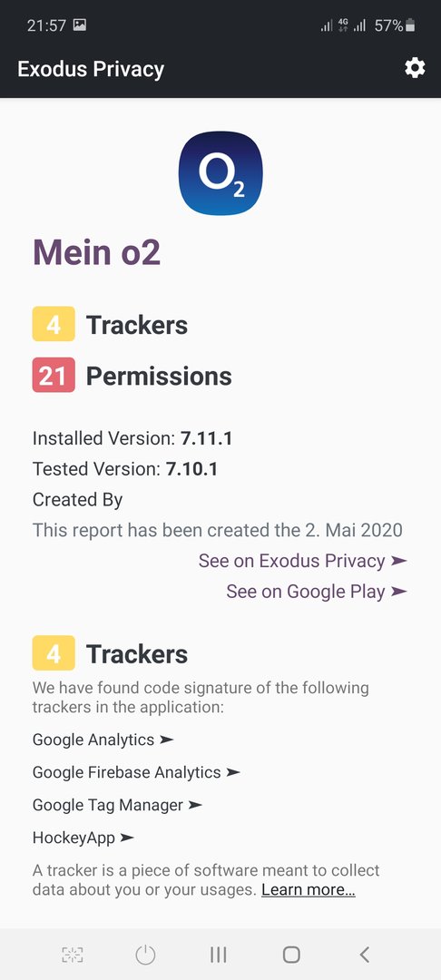441x980 pixels.
Task: Tap the image notification icon in status bar
Action: point(79,25)
